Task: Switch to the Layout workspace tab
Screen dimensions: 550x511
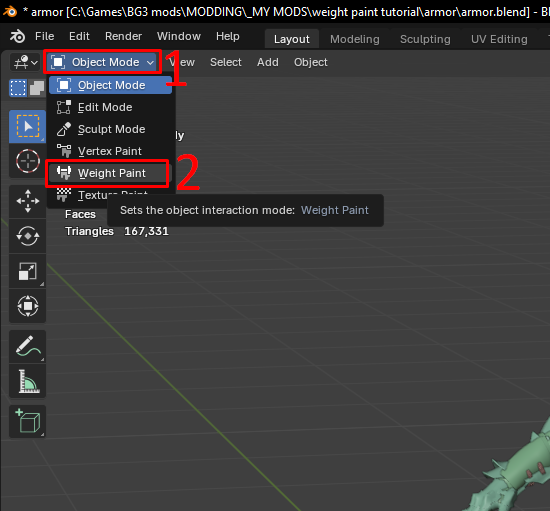Action: tap(292, 39)
